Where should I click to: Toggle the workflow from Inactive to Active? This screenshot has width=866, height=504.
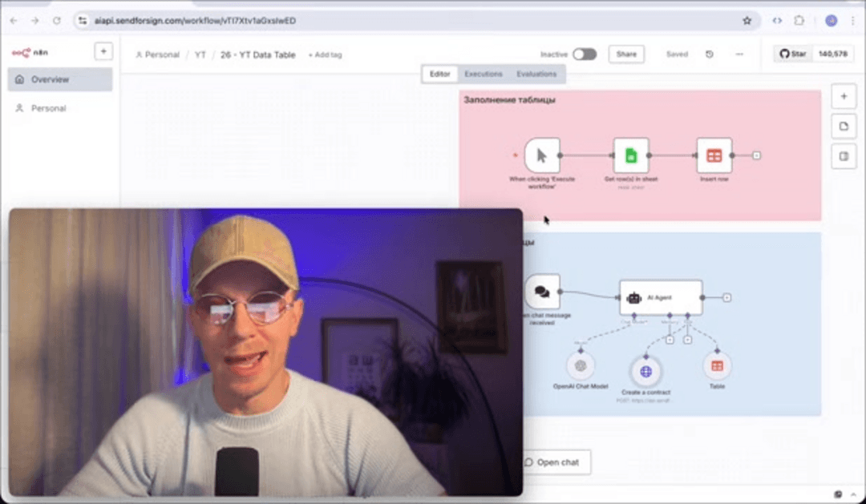click(585, 54)
